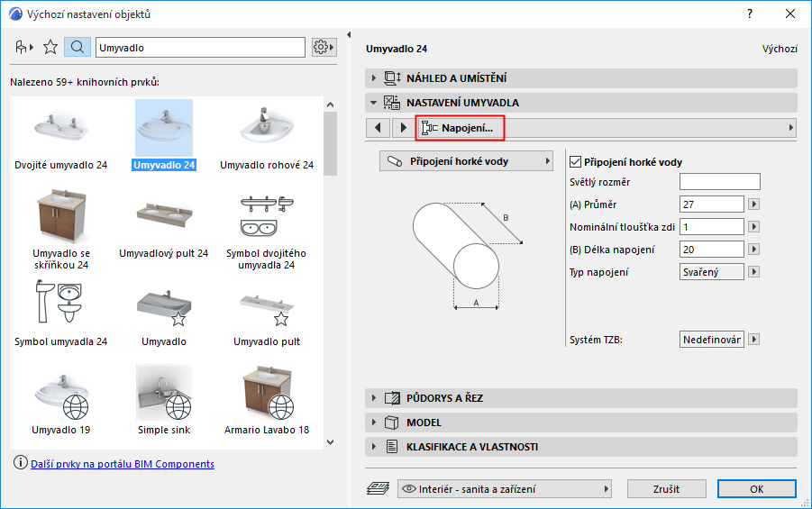Select the Umyvadlo rohové 24 object
Screen dimensions: 812x509
(267, 136)
